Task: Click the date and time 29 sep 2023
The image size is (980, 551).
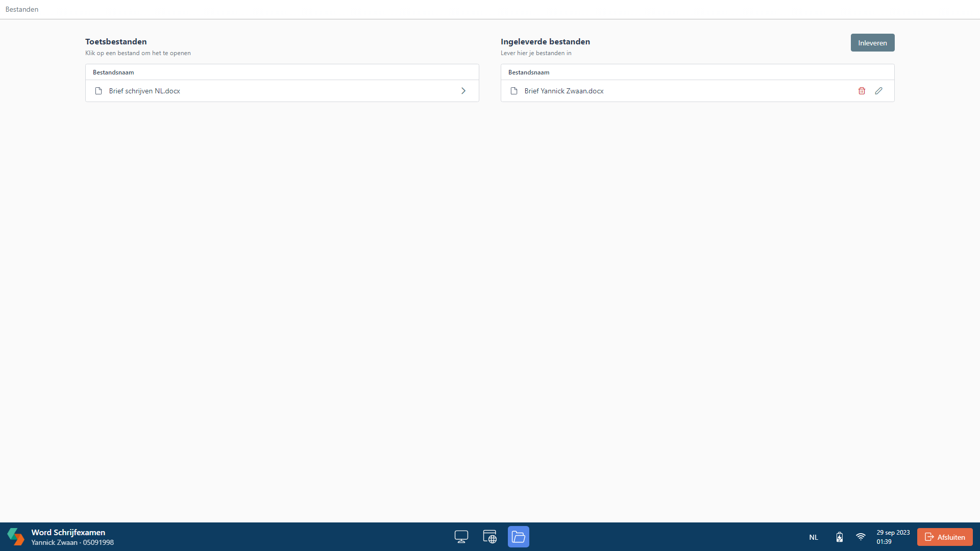Action: pos(893,537)
